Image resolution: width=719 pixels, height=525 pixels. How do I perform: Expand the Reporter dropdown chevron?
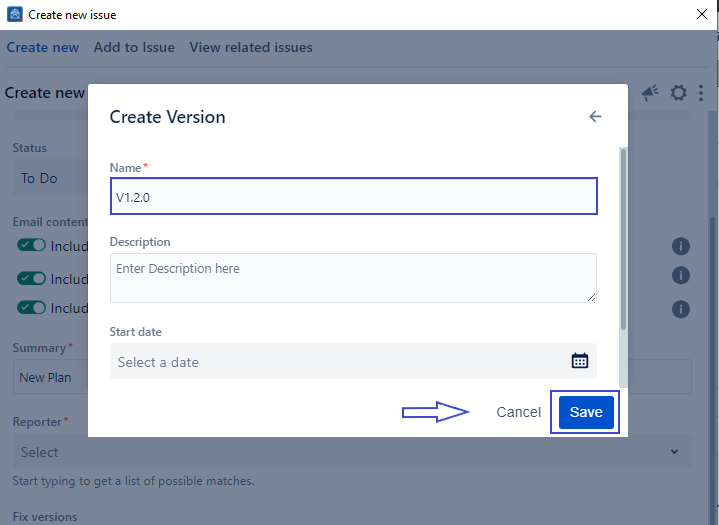point(674,452)
